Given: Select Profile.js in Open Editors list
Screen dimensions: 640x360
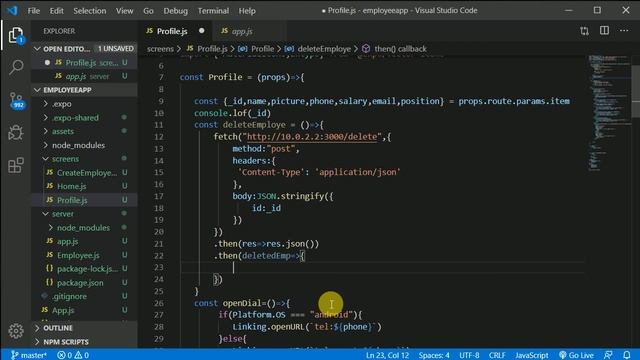Looking at the screenshot, I should [84, 62].
